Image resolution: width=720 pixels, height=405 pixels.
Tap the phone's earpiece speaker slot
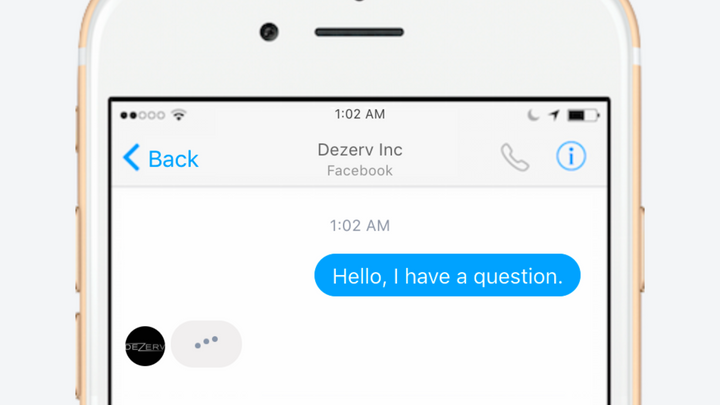[x=359, y=32]
